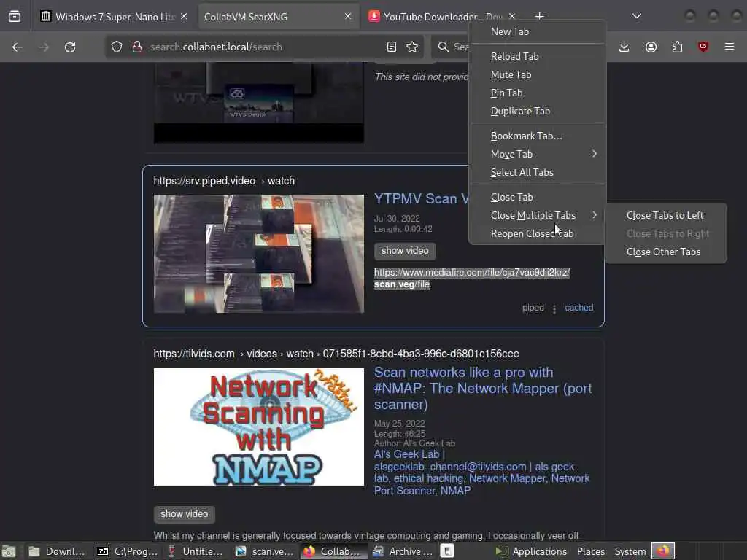Open cached link for piped result
Viewport: 747px width, 560px height.
(x=578, y=308)
